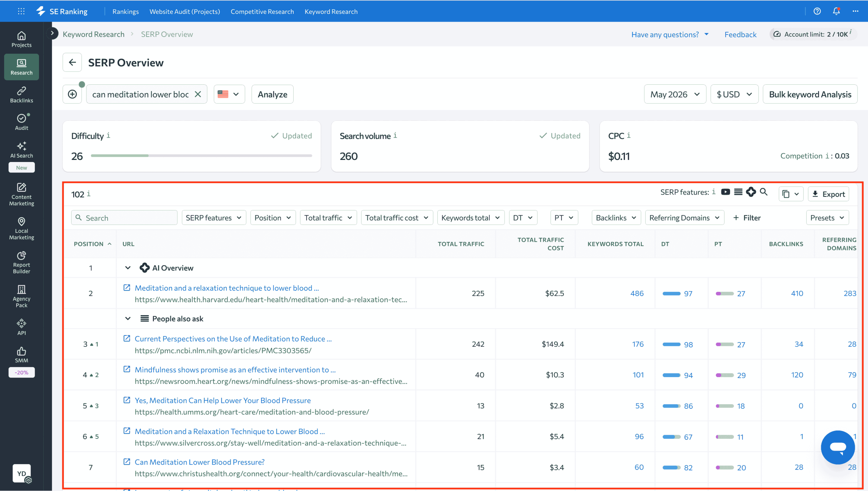The height and width of the screenshot is (491, 868).
Task: Click the results Search input field
Action: 124,218
